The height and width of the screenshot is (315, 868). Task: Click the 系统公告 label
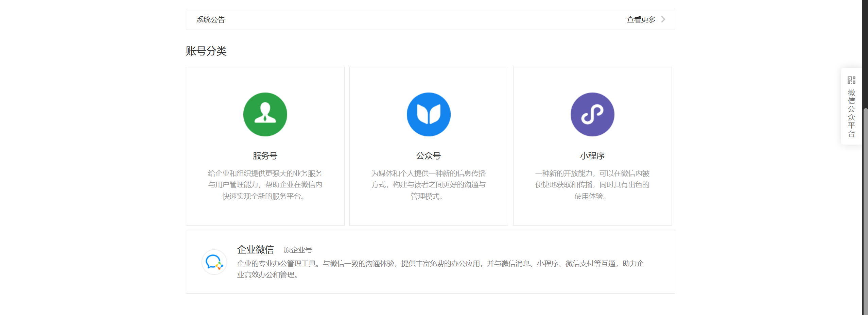tap(211, 19)
